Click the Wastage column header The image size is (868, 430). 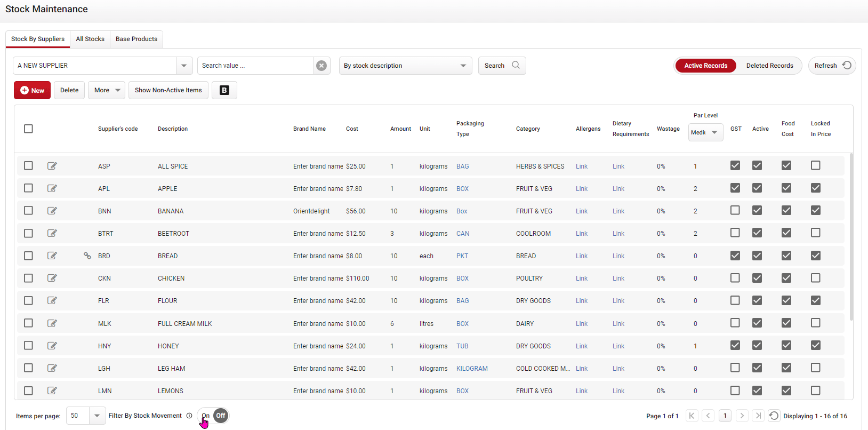[x=668, y=129]
